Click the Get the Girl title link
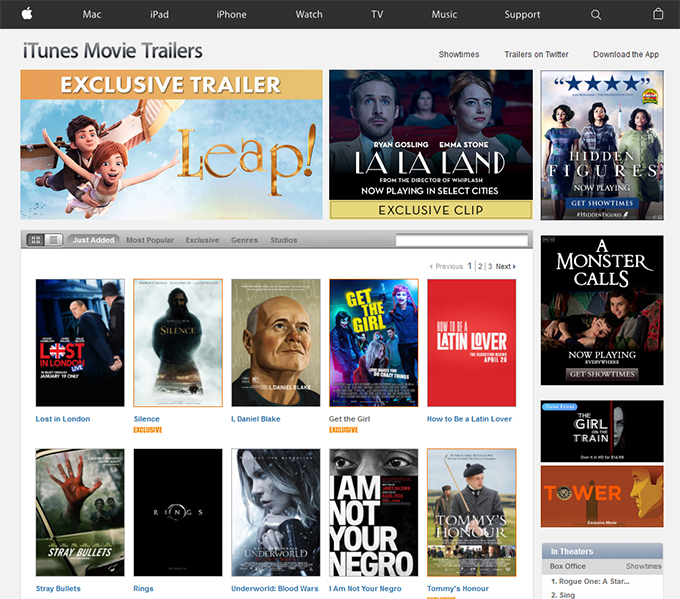 pyautogui.click(x=350, y=419)
